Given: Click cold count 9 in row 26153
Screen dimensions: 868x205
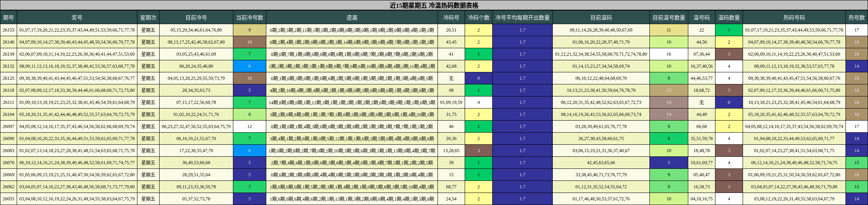Looking at the screenshot, I should [x=250, y=30].
